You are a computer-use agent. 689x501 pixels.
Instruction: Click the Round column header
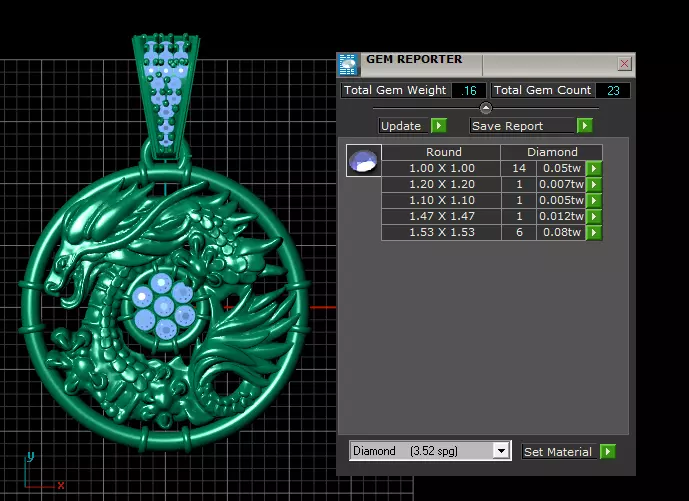(441, 152)
